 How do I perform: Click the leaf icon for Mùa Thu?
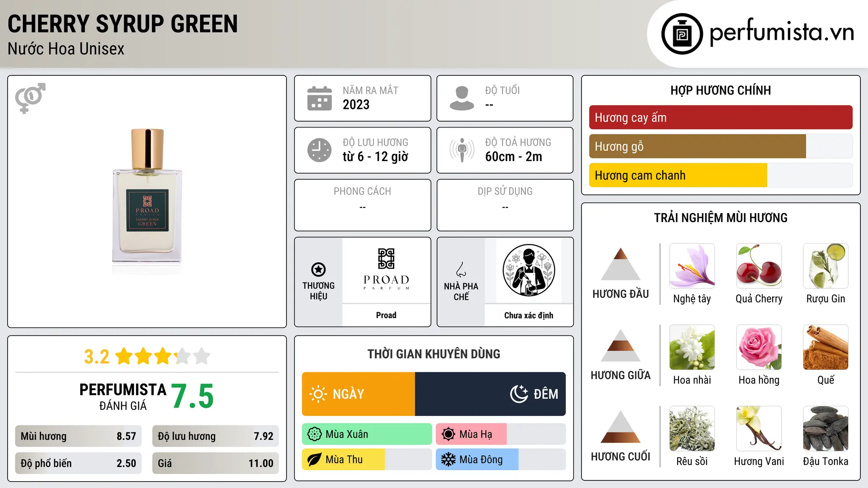pos(314,460)
